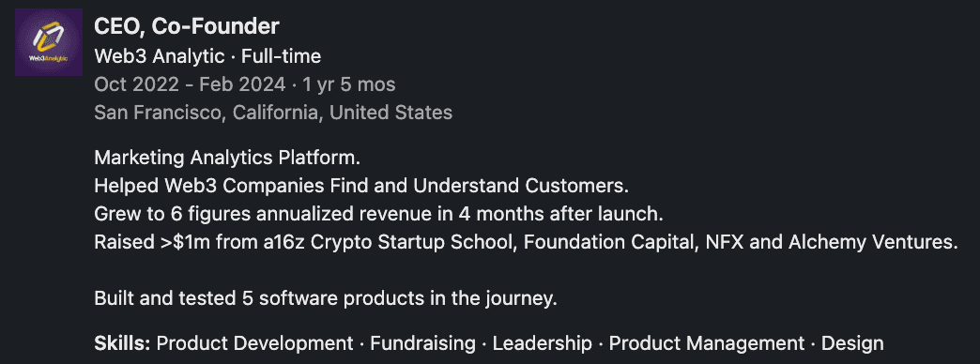This screenshot has height=364, width=980.
Task: Click the Oct 2022 - Feb 2024 date range
Action: (x=190, y=85)
